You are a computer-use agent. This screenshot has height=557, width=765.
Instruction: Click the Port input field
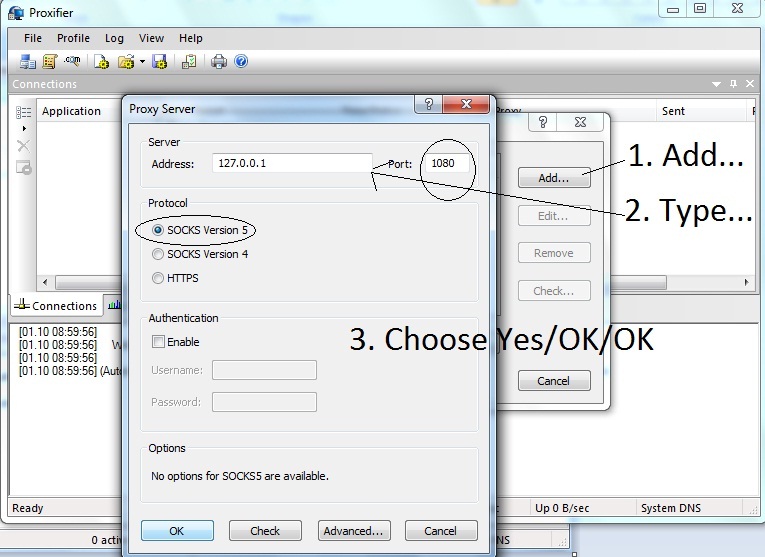[447, 163]
